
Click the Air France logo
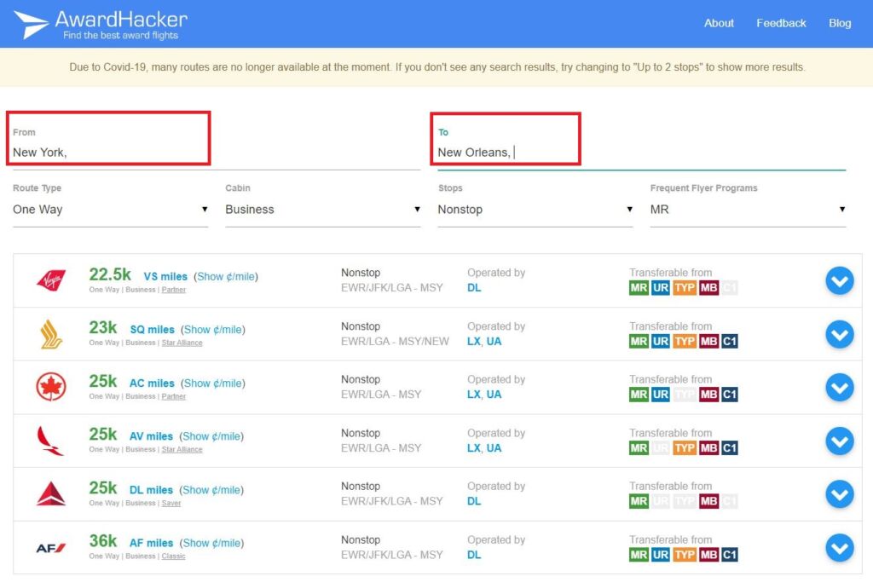pyautogui.click(x=51, y=547)
